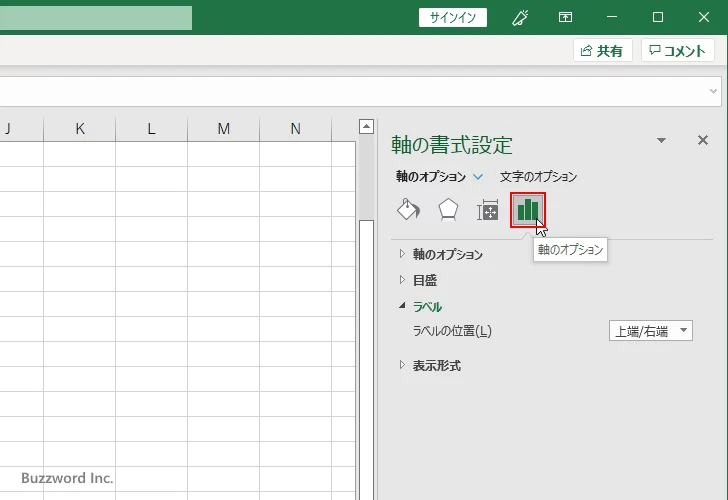
Task: Open the ラベルの位置 dropdown
Action: pyautogui.click(x=650, y=331)
